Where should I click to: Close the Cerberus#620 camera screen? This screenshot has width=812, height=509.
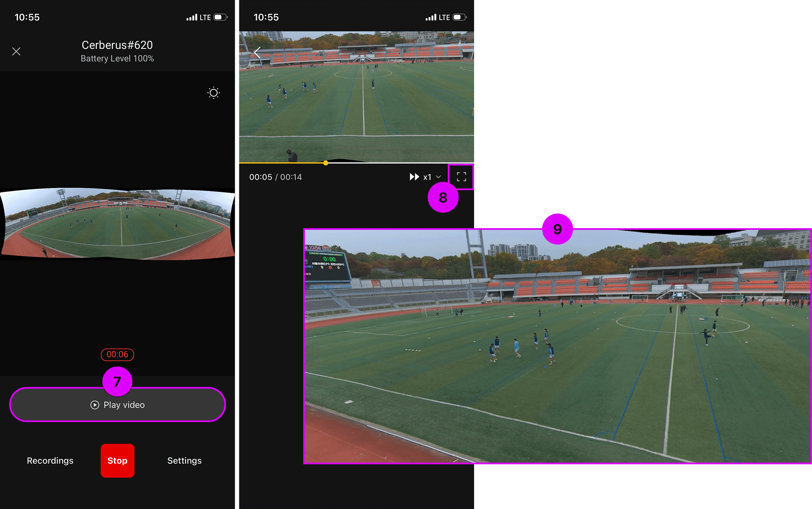click(x=16, y=51)
